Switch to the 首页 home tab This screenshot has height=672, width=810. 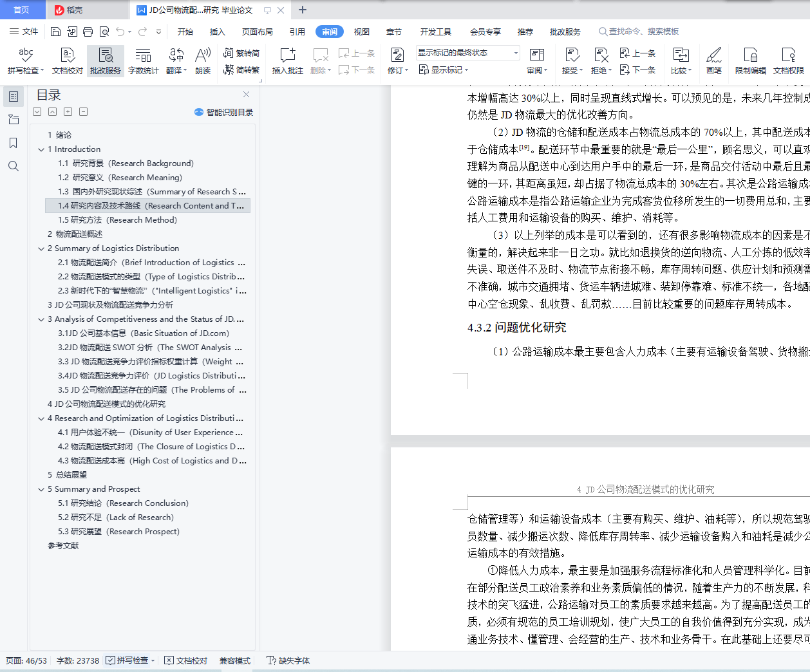coord(22,10)
